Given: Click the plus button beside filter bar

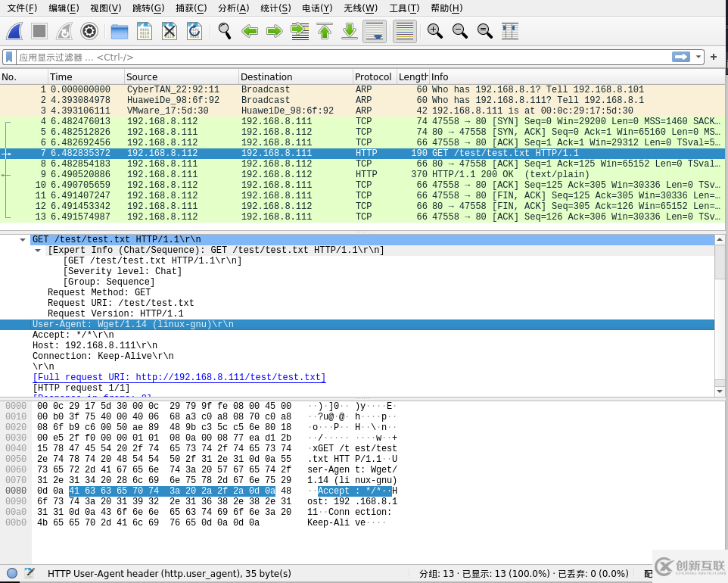Looking at the screenshot, I should (714, 58).
